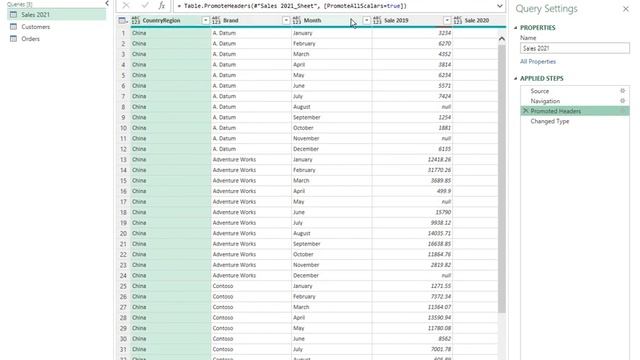This screenshot has height=360, width=640.
Task: Click the fx function icon
Action: tap(162, 6)
